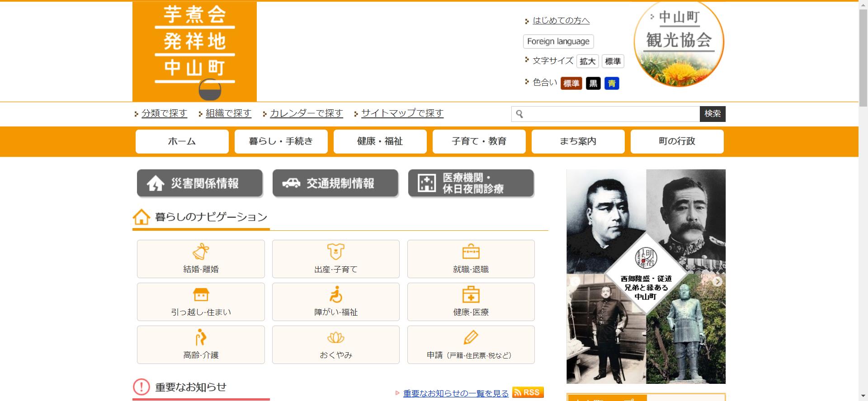Image resolution: width=868 pixels, height=401 pixels.
Task: Enlarge text size with 拡大 button
Action: [587, 61]
